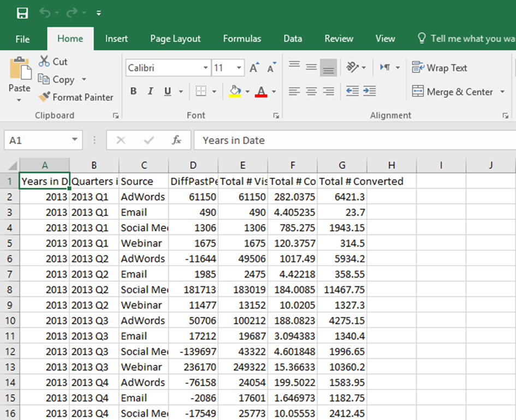The image size is (516, 420).
Task: Apply bold formatting to selected cell
Action: click(133, 91)
